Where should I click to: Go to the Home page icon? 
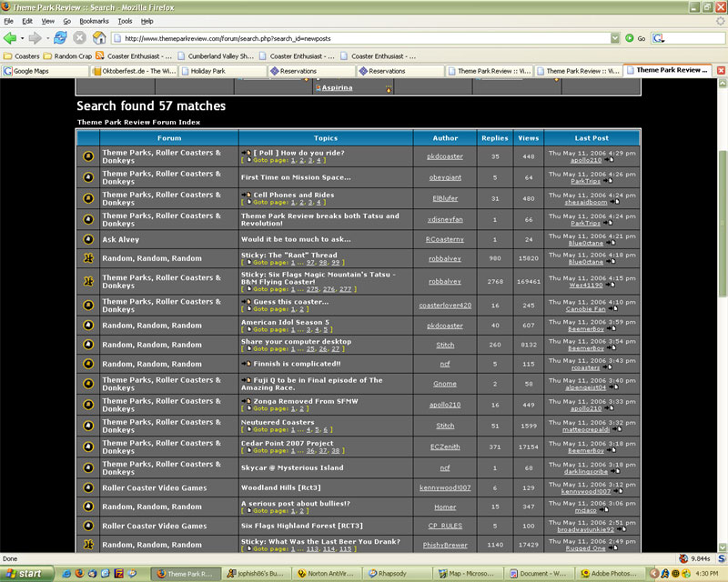pyautogui.click(x=99, y=38)
